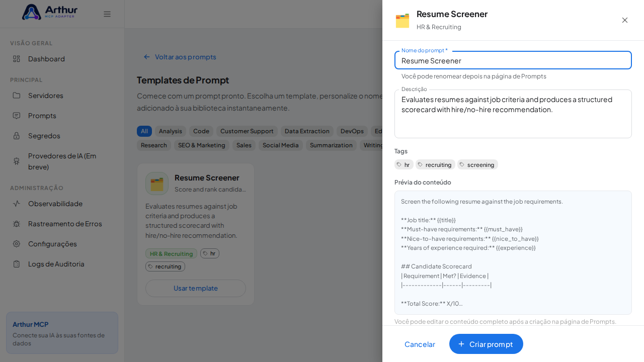Select the All category filter
644x362 pixels.
(x=144, y=131)
